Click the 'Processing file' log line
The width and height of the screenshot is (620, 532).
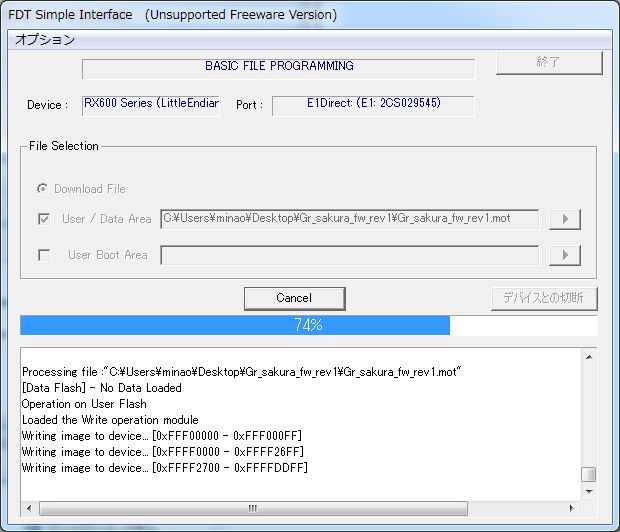point(242,372)
